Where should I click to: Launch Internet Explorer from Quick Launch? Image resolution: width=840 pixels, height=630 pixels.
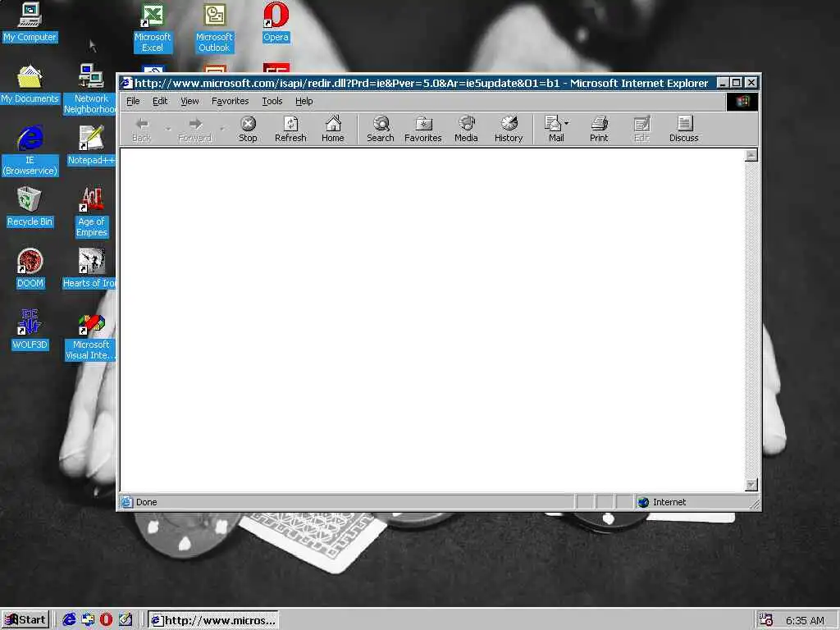69,620
